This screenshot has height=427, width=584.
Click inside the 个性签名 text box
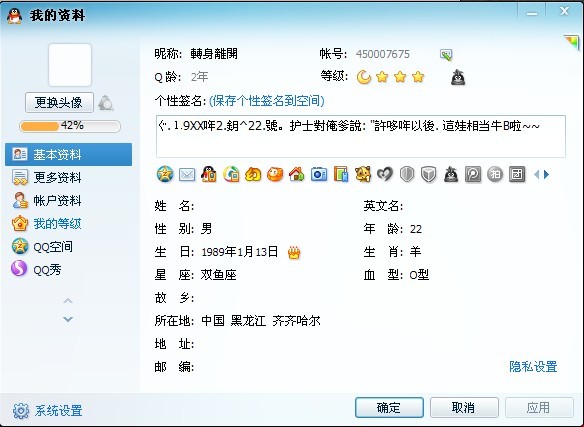361,136
